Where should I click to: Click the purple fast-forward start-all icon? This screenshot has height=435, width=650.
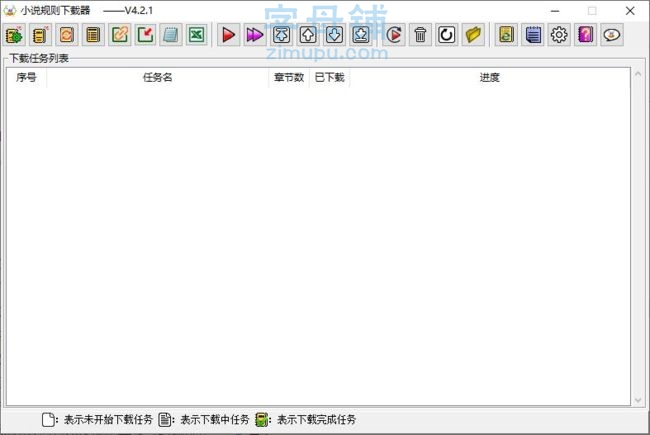tap(255, 35)
